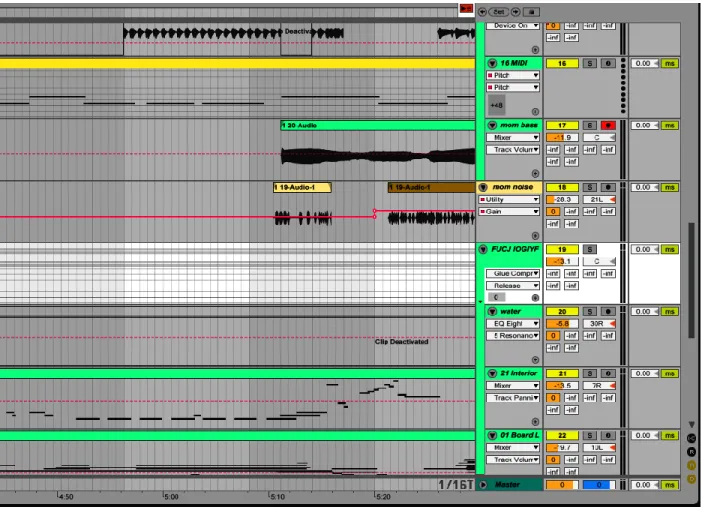Solo the room noise track
702x507 pixels.
pos(590,187)
